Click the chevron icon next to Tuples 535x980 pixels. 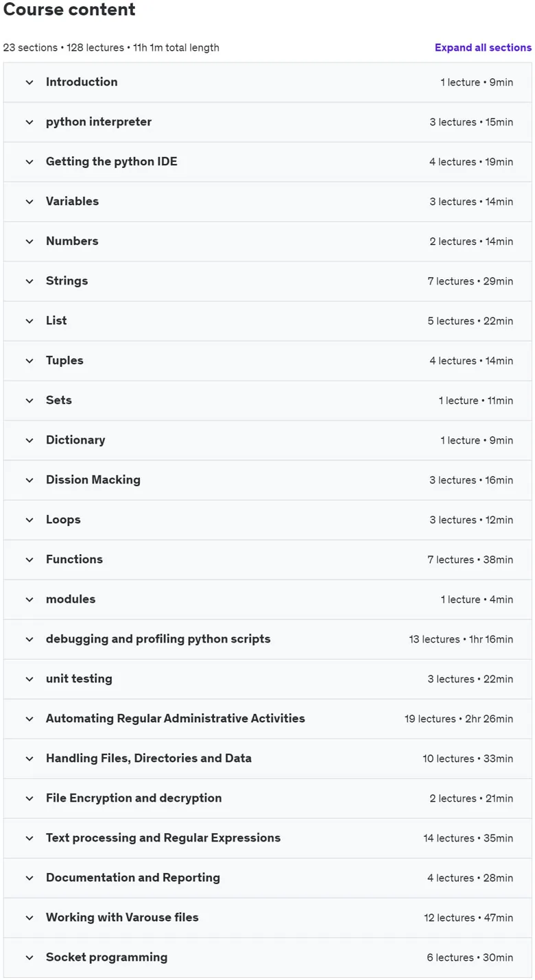click(29, 361)
